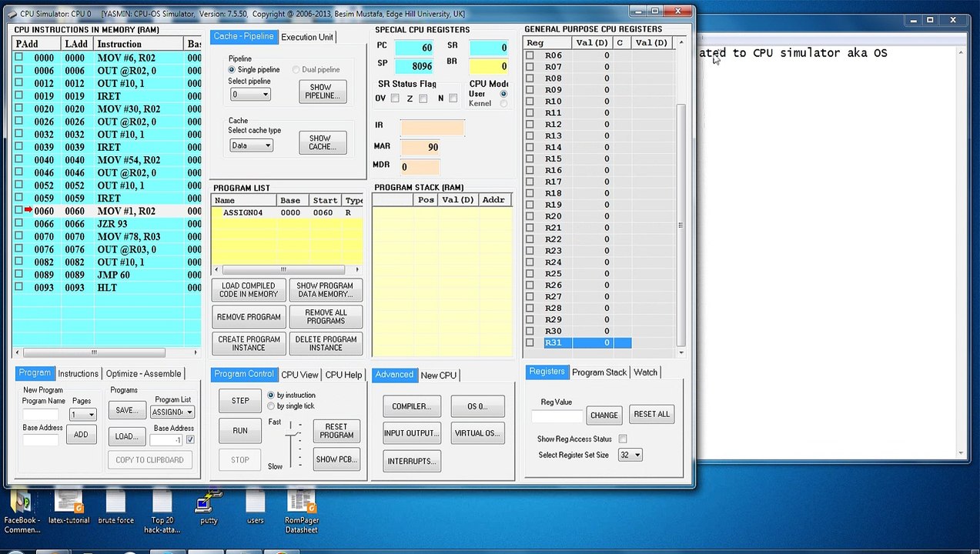Click the STEP button
Image resolution: width=980 pixels, height=554 pixels.
click(240, 401)
